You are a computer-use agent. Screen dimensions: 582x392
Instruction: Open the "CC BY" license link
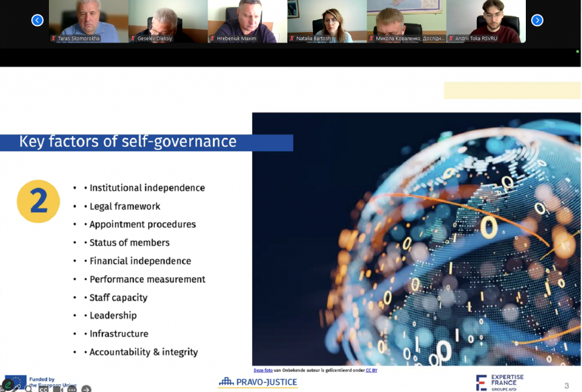coord(371,370)
